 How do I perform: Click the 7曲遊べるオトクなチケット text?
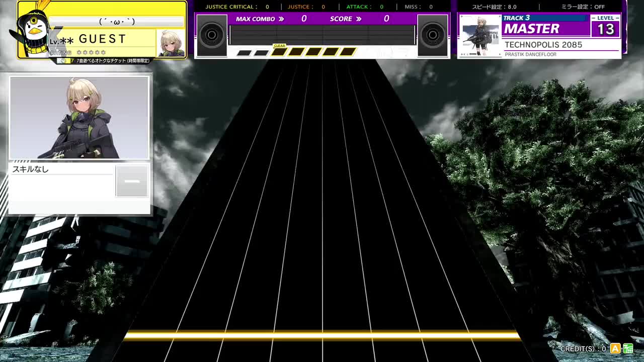pyautogui.click(x=113, y=61)
